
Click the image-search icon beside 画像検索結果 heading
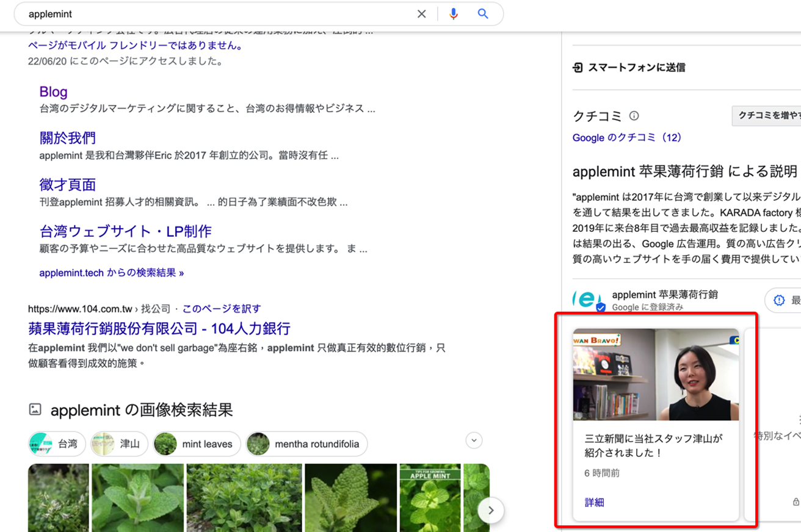pos(34,410)
